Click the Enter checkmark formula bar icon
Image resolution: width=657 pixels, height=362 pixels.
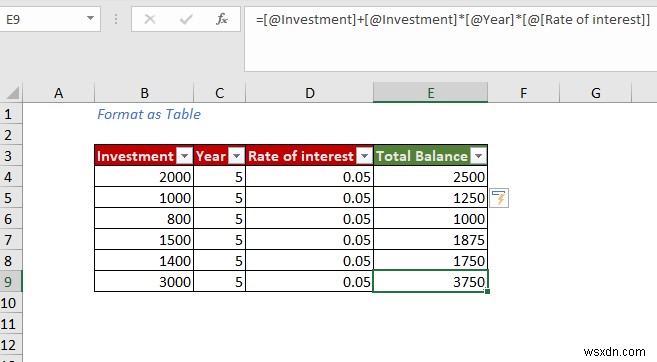[x=186, y=19]
